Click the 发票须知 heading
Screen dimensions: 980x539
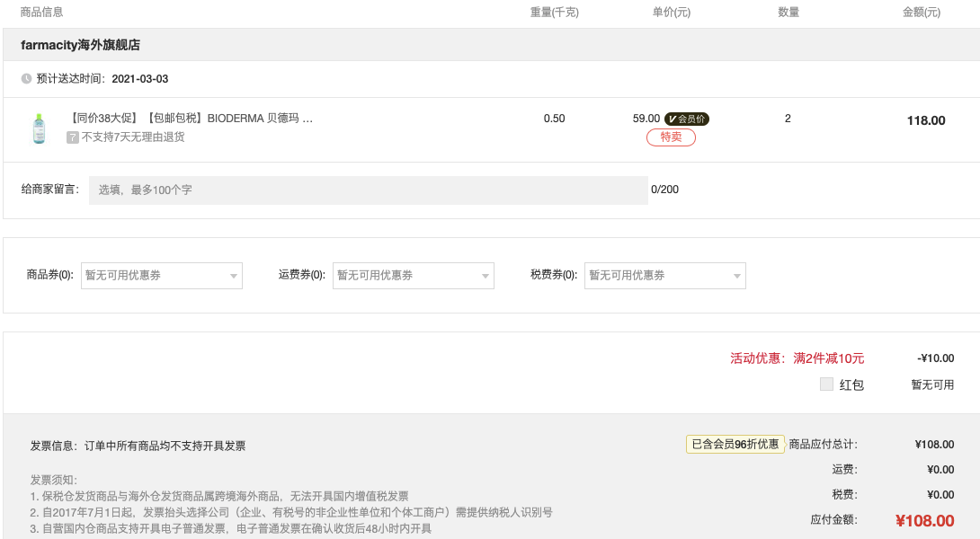coord(54,480)
